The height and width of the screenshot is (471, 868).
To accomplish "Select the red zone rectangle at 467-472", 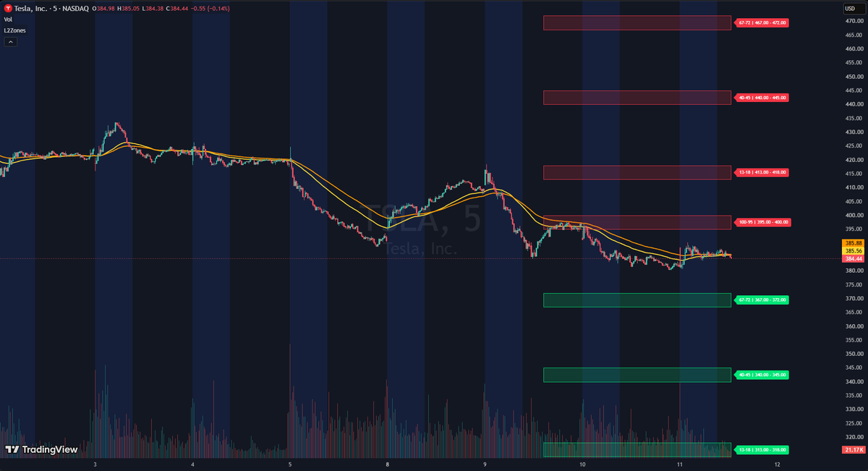I will click(x=637, y=23).
